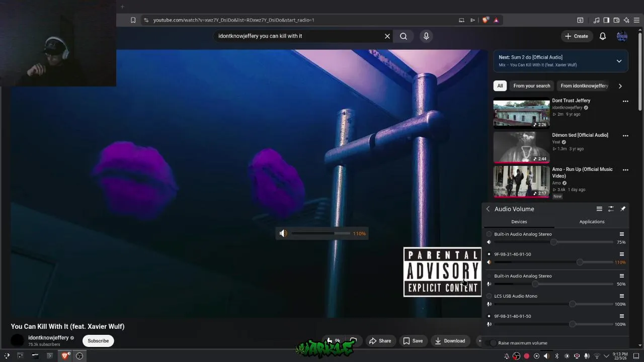Switch to the Devices tab
The height and width of the screenshot is (362, 644).
[x=519, y=222]
